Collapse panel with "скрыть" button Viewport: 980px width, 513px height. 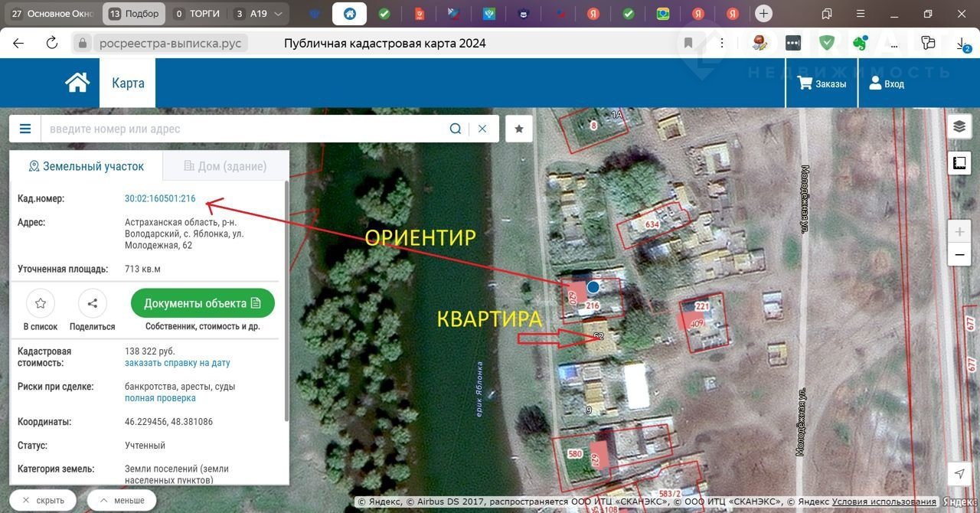coord(43,501)
